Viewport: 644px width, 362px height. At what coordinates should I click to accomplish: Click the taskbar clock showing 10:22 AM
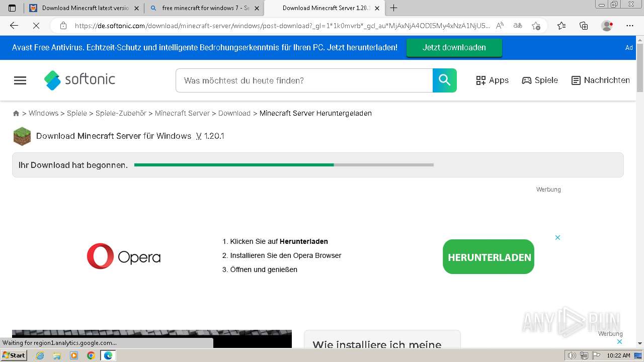[x=618, y=355]
